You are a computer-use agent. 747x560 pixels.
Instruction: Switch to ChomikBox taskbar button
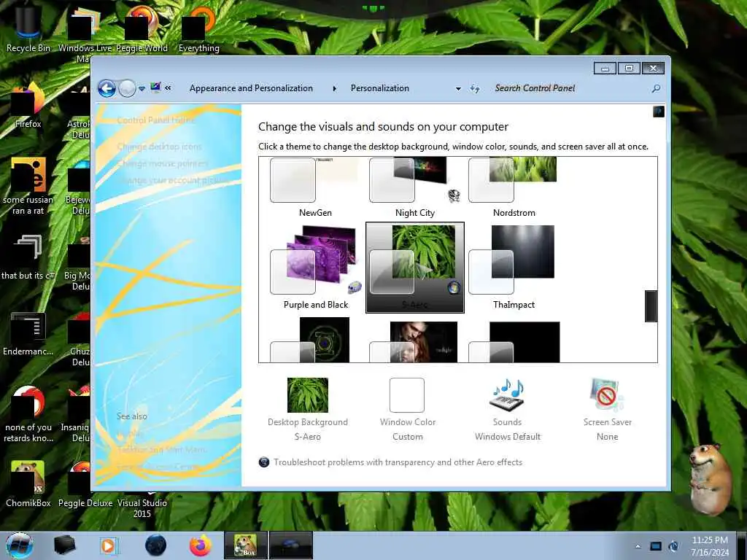coord(246,545)
